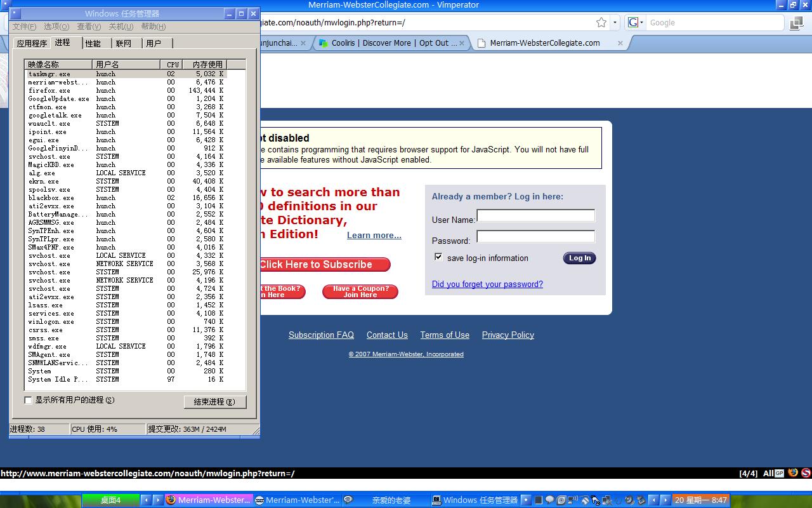This screenshot has width=812, height=508.
Task: Click the Password input field
Action: (x=536, y=237)
